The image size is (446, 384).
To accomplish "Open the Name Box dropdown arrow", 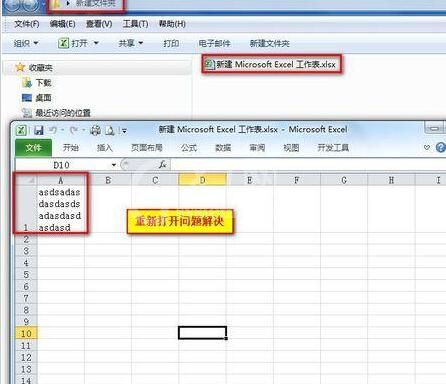I will [x=114, y=165].
